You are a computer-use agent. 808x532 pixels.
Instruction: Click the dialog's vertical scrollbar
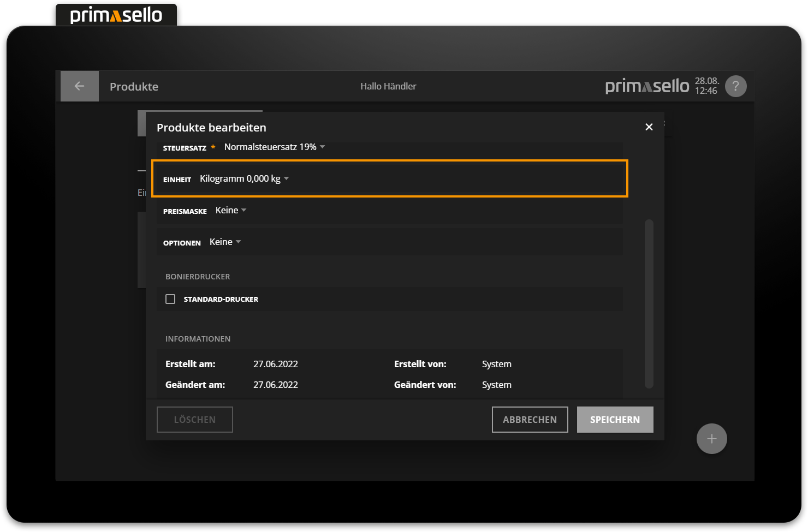point(649,303)
